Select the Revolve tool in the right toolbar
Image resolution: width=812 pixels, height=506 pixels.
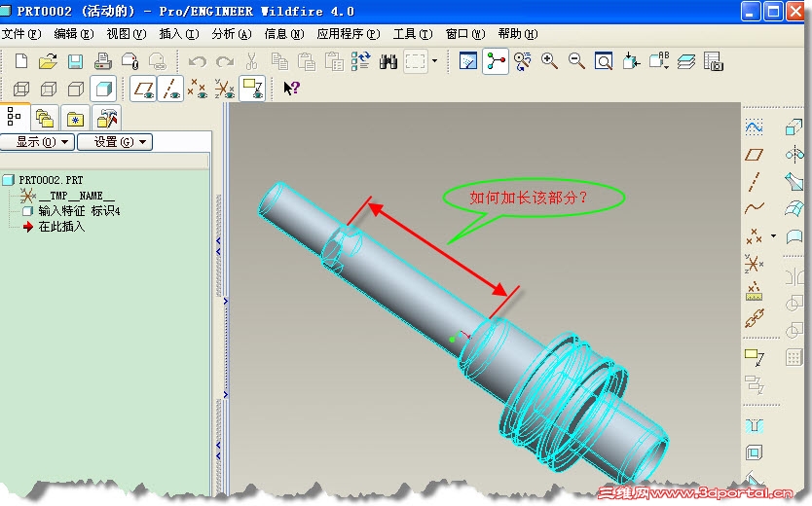(794, 154)
